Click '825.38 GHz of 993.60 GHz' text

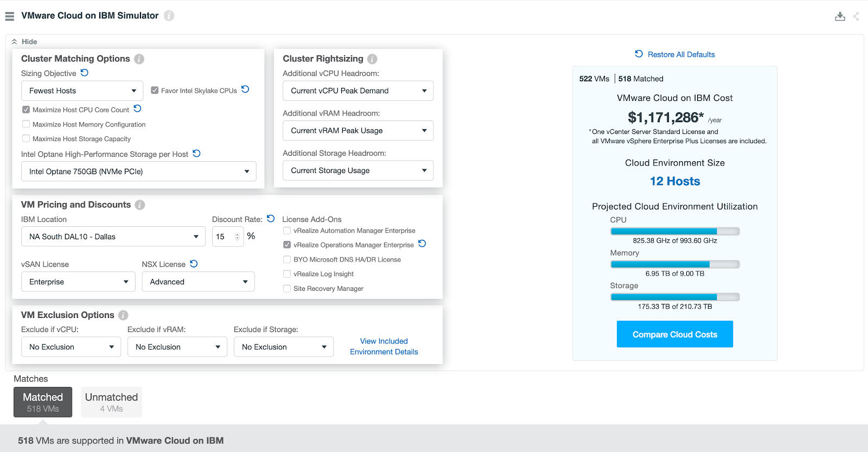[675, 241]
